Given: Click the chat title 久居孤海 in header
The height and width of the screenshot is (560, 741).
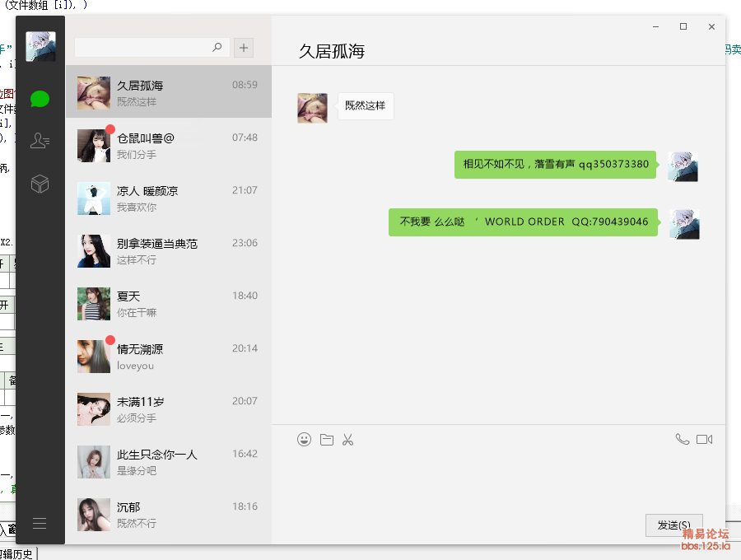Looking at the screenshot, I should click(x=332, y=51).
